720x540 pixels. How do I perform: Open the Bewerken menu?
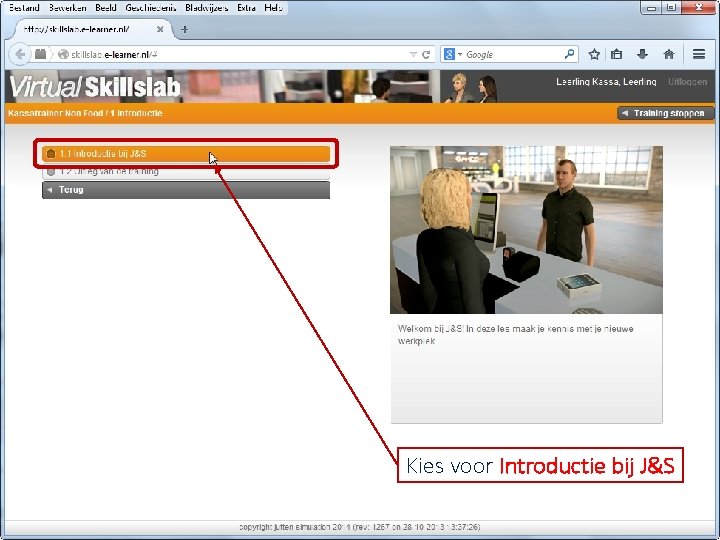(x=68, y=7)
